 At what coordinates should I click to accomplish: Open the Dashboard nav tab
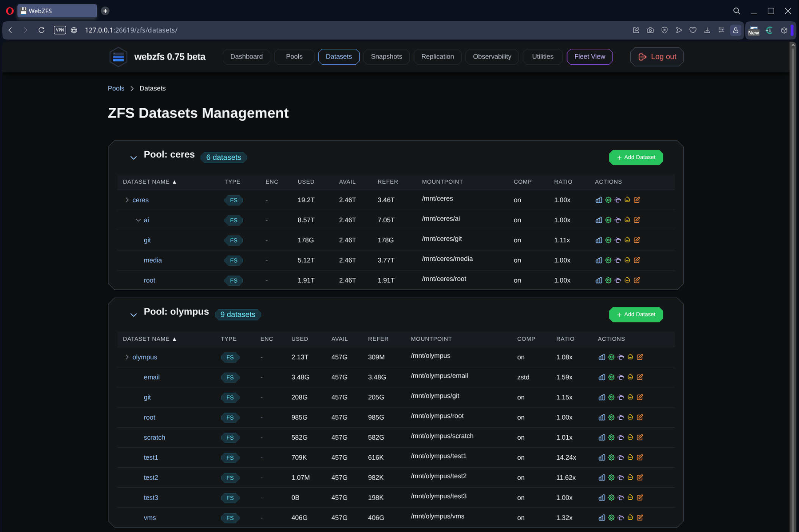pos(246,57)
